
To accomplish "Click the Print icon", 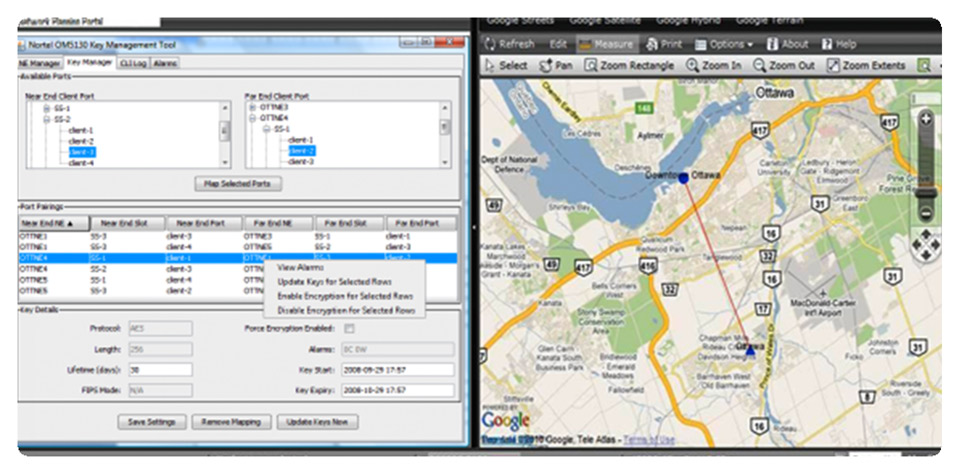I will (652, 44).
